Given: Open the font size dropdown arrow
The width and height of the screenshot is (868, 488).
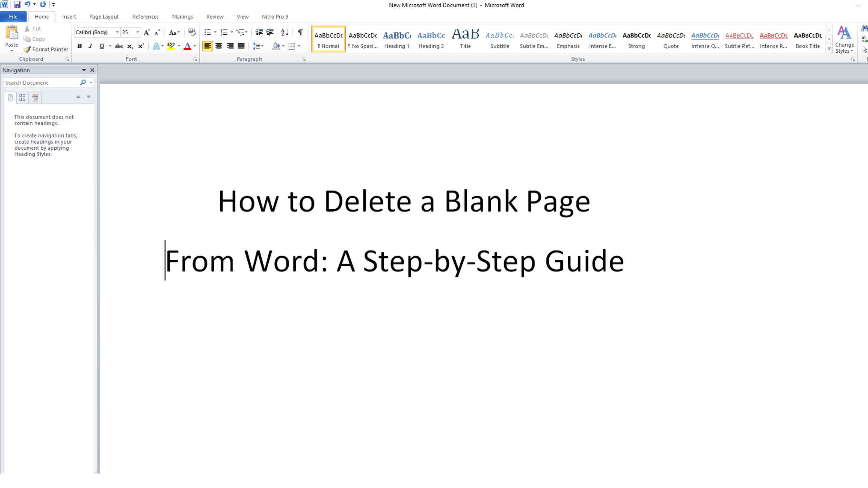Looking at the screenshot, I should click(137, 33).
